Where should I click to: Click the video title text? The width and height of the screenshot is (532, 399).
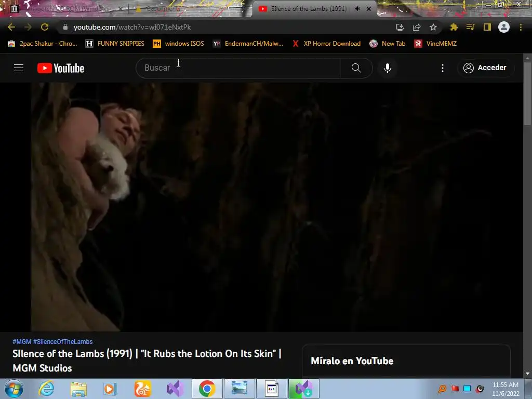(x=147, y=361)
